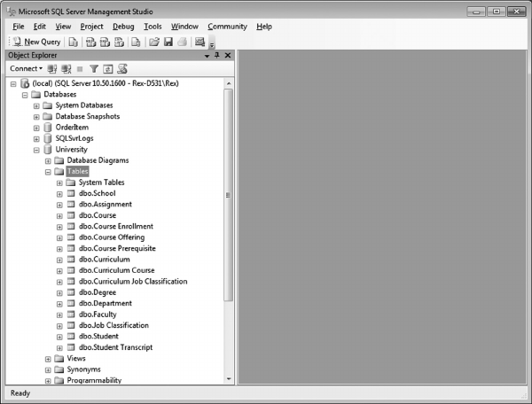The image size is (532, 404).
Task: Close the Object Explorer panel
Action: pyautogui.click(x=228, y=55)
